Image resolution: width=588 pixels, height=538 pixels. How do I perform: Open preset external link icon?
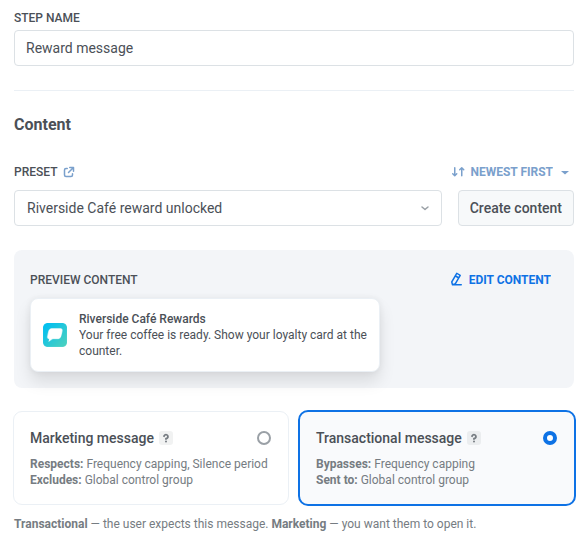(x=69, y=172)
